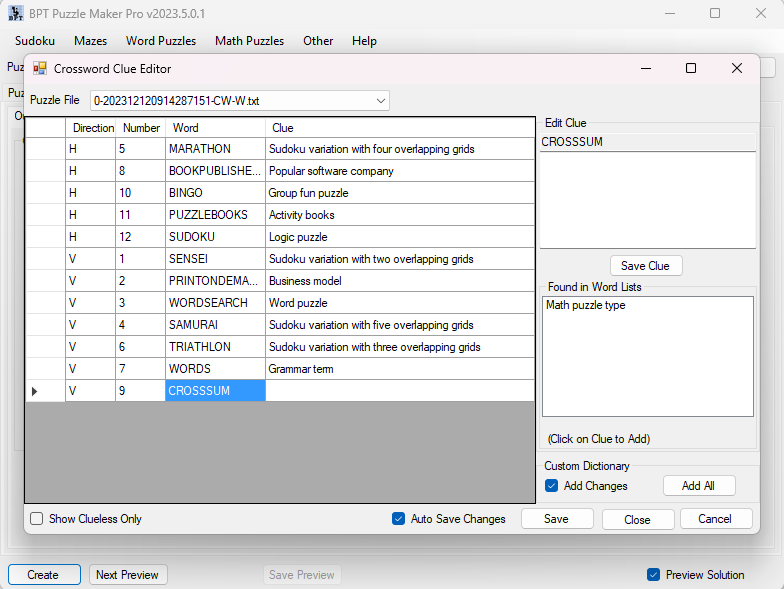
Task: Open the Math Puzzles menu
Action: coord(249,41)
